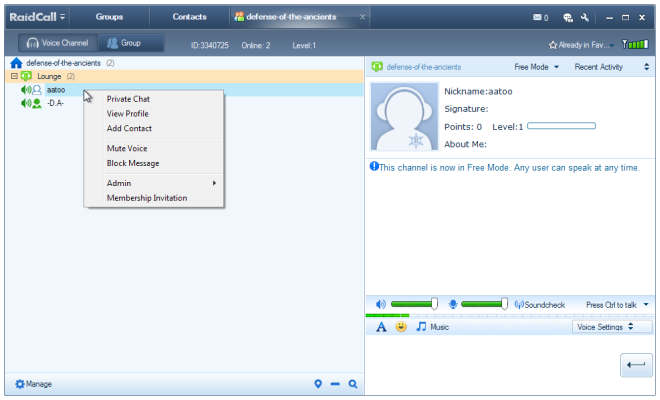Open Manage gear at bottom left
This screenshot has width=660, height=400.
33,384
